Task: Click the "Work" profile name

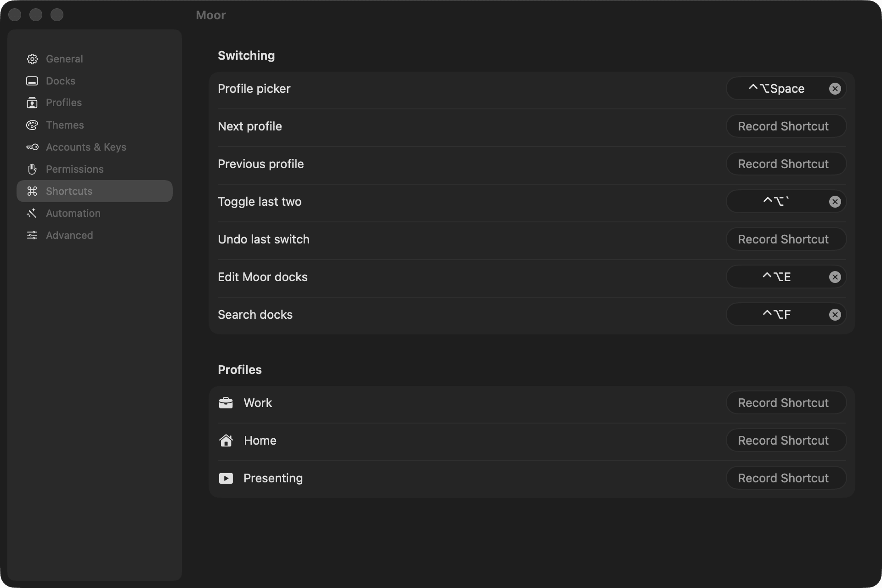Action: tap(258, 403)
